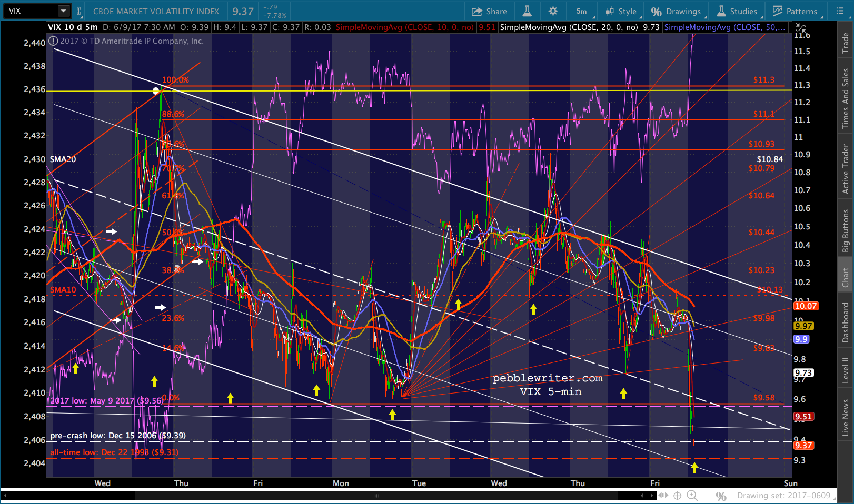Open the list menu icon at toolbar end
Viewport: 854px width, 504px height.
(840, 11)
